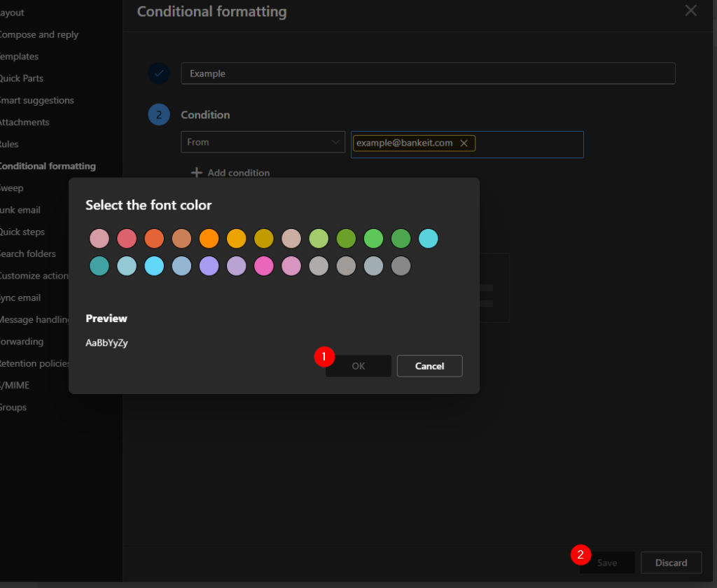This screenshot has width=717, height=588.
Task: Open the Quick steps settings page
Action: point(22,232)
